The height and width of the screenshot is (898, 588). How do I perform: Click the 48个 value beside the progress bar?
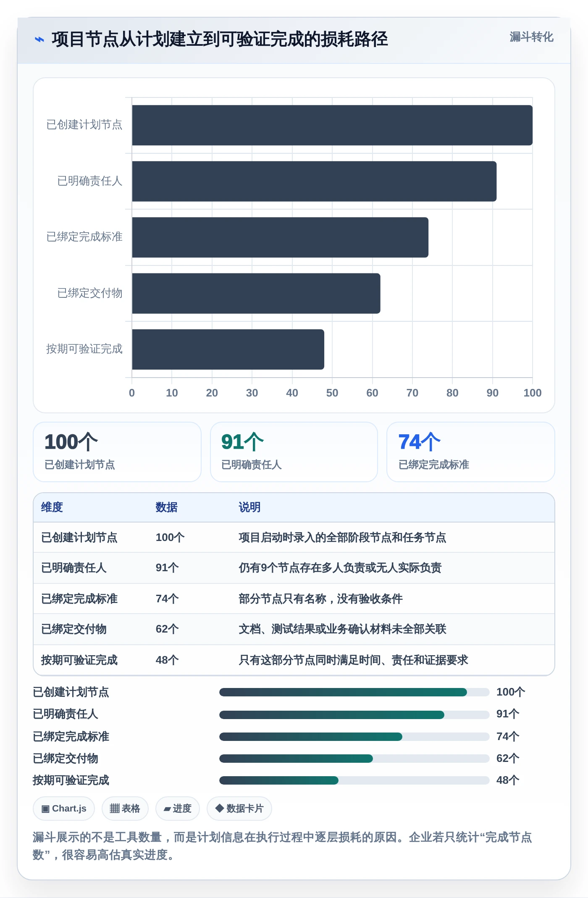(x=508, y=780)
